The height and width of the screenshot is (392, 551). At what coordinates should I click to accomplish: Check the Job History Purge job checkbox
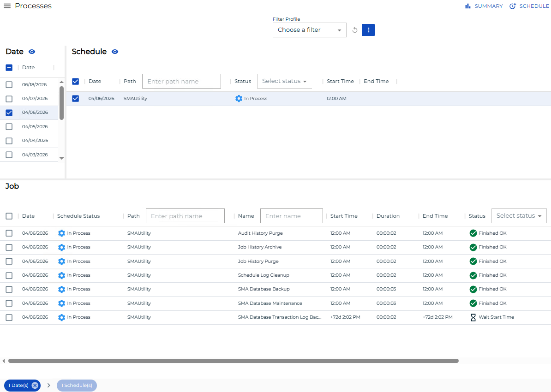click(9, 261)
